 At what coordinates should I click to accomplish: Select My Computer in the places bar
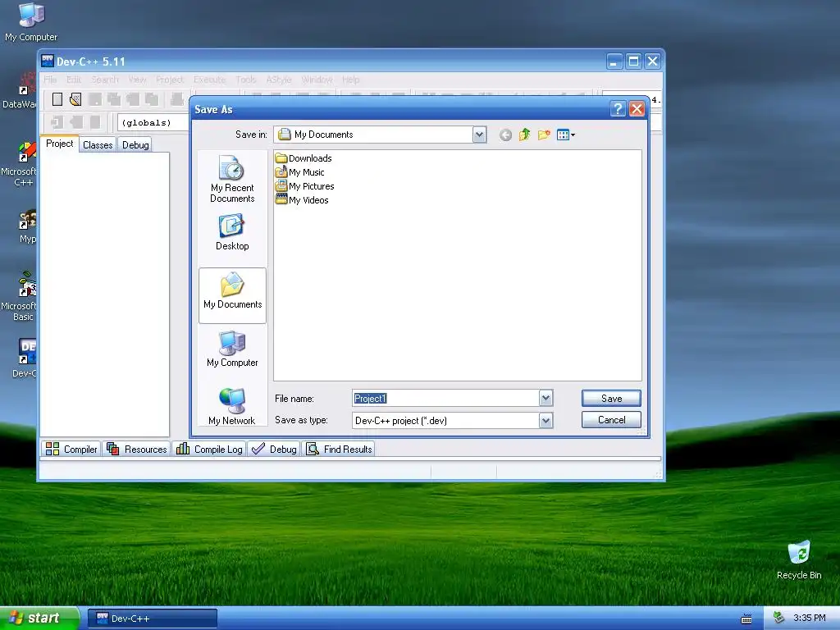232,349
